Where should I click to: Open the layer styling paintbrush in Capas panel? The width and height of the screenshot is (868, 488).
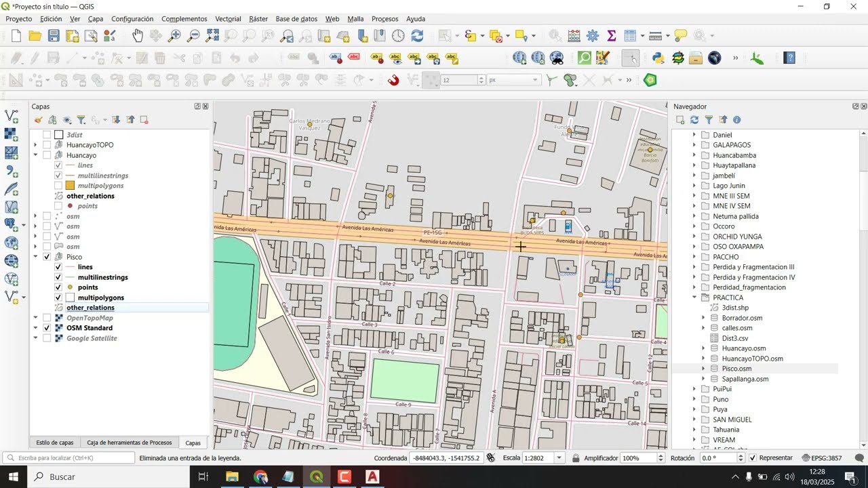39,120
